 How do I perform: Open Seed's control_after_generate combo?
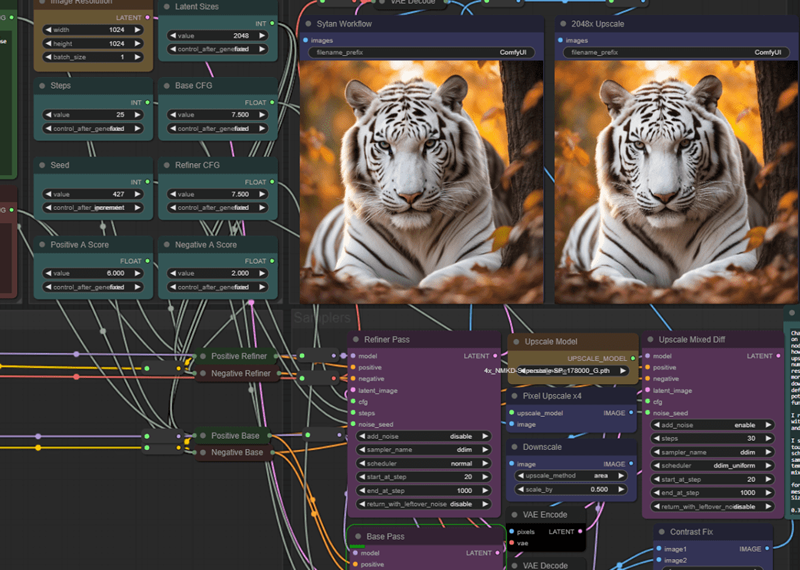click(x=94, y=208)
